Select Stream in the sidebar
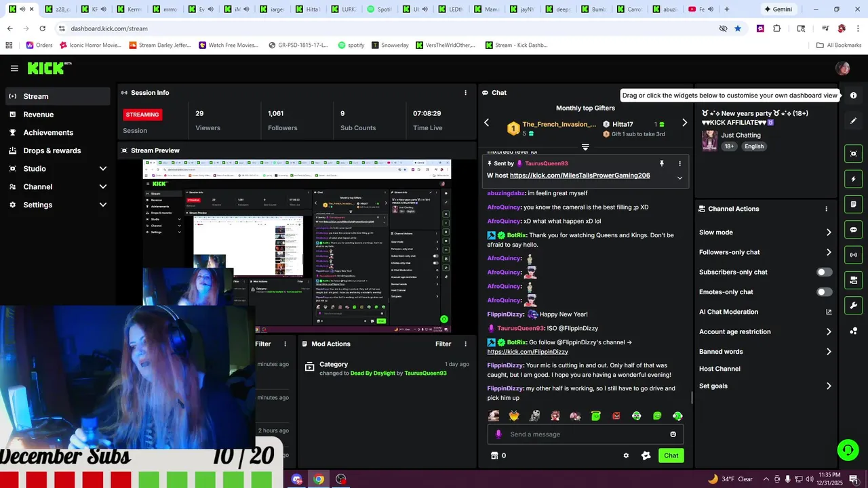Viewport: 868px width, 488px height. click(x=58, y=96)
